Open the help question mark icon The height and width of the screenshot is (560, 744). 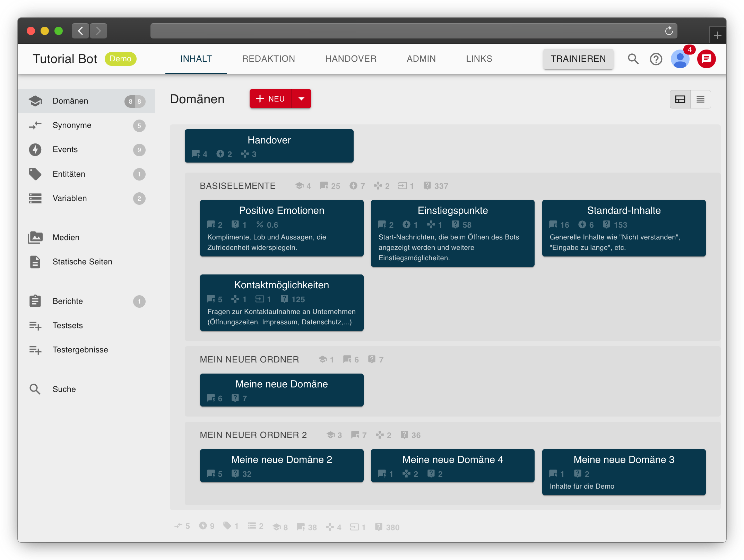656,59
